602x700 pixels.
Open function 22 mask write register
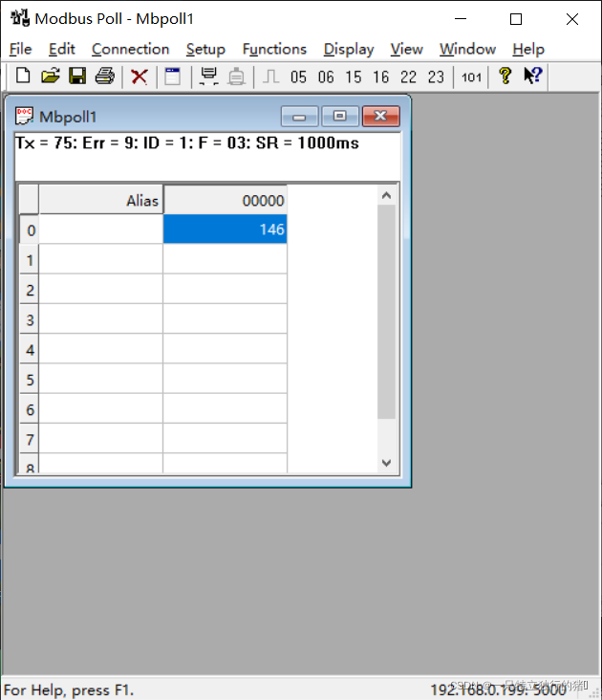tap(408, 77)
